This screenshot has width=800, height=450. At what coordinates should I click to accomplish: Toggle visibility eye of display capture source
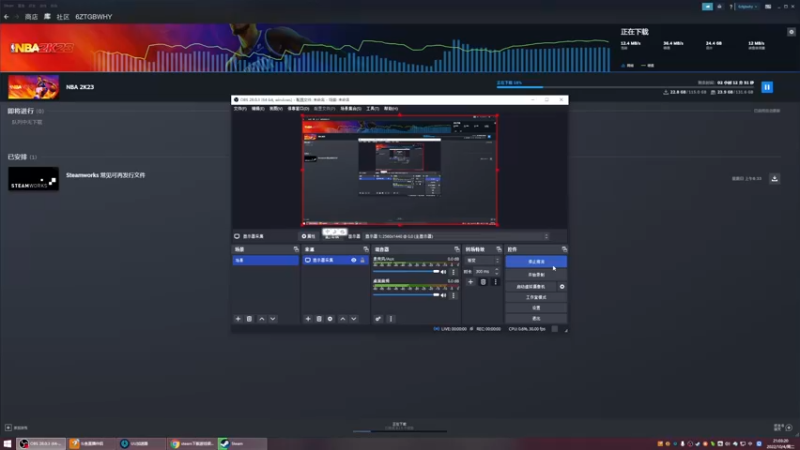pyautogui.click(x=354, y=260)
